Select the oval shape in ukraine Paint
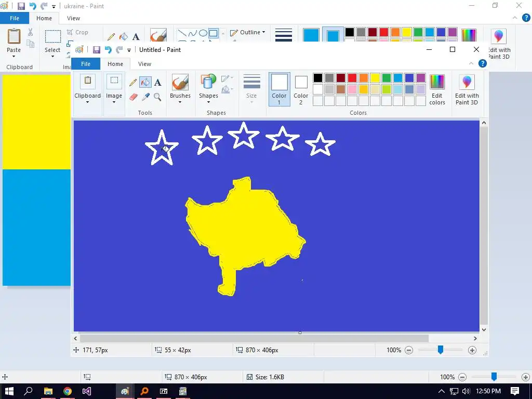532x399 pixels. pos(203,33)
